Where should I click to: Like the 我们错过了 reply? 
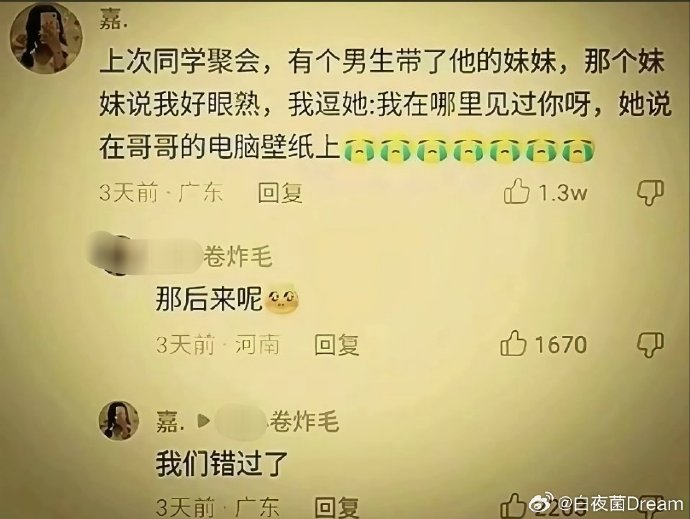click(x=513, y=505)
